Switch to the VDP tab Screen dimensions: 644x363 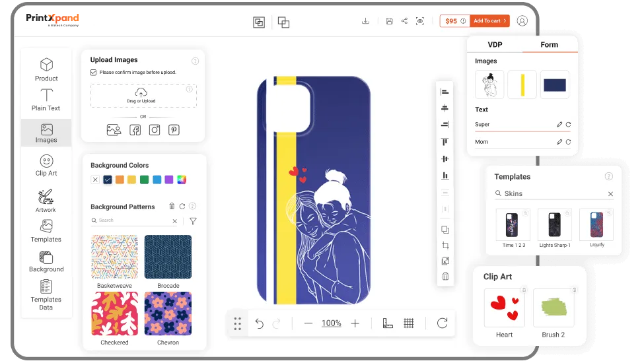coord(495,45)
